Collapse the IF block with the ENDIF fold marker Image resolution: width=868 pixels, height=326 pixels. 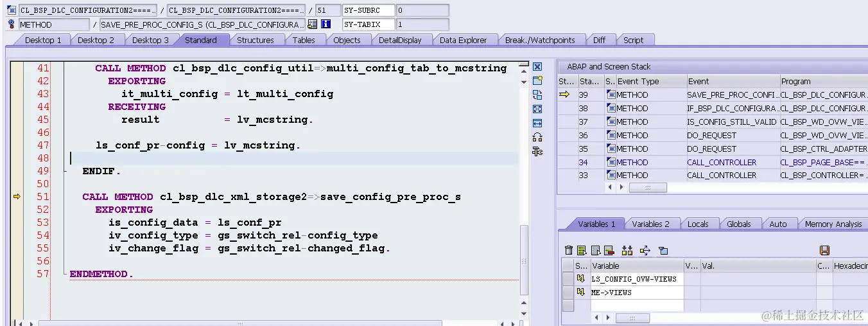(x=67, y=171)
